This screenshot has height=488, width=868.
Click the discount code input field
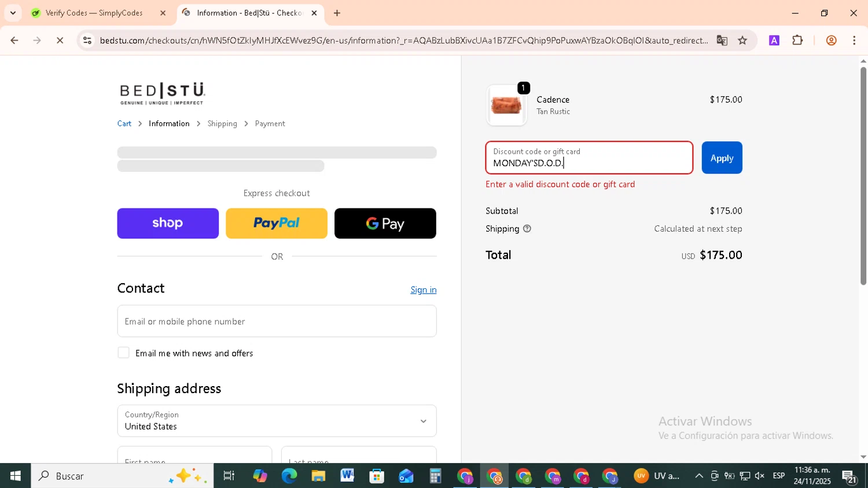589,158
